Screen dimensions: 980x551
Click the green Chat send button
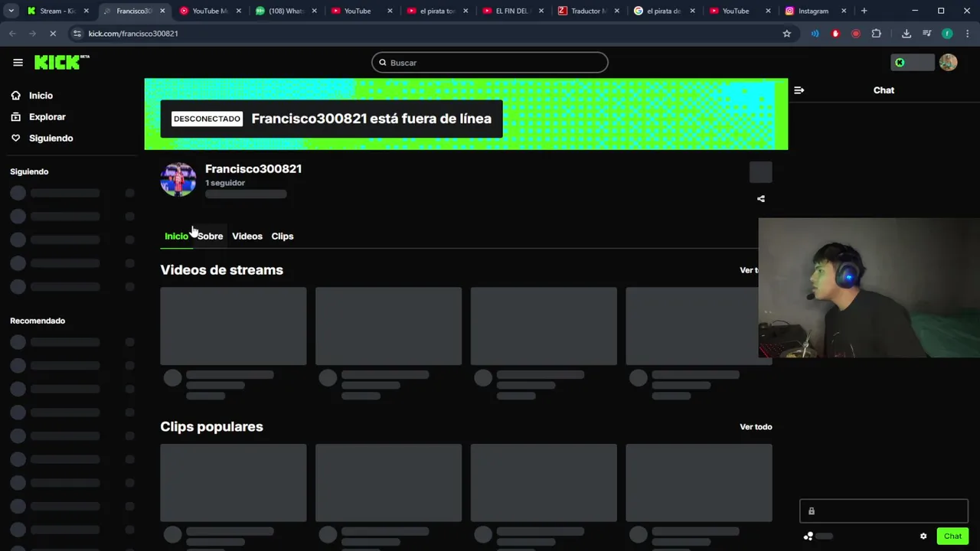pyautogui.click(x=952, y=536)
